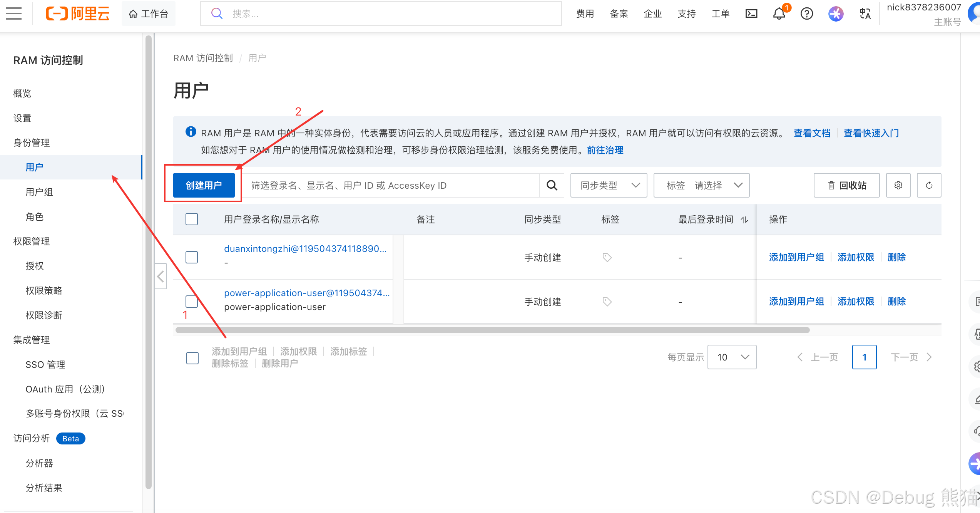Open the help question mark icon
The width and height of the screenshot is (980, 513).
807,13
